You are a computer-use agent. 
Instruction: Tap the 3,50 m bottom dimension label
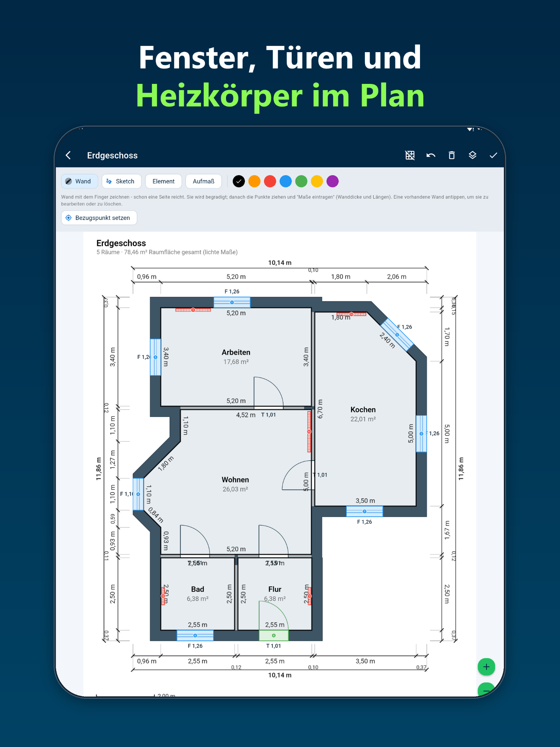pyautogui.click(x=365, y=661)
